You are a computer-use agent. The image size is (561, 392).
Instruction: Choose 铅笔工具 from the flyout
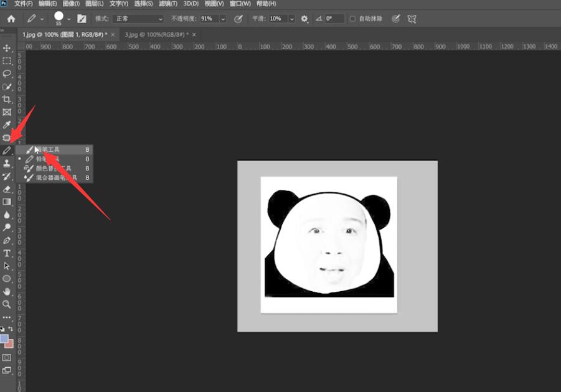pos(54,159)
